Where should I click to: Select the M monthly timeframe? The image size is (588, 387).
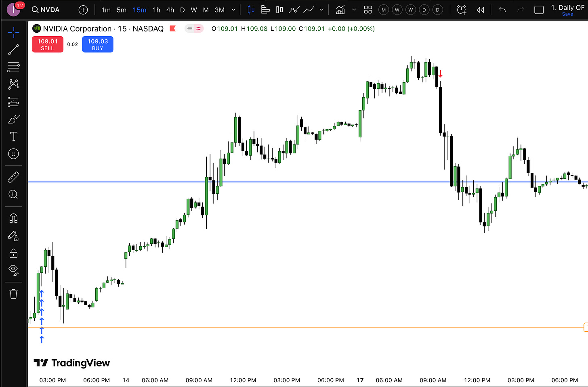(206, 10)
